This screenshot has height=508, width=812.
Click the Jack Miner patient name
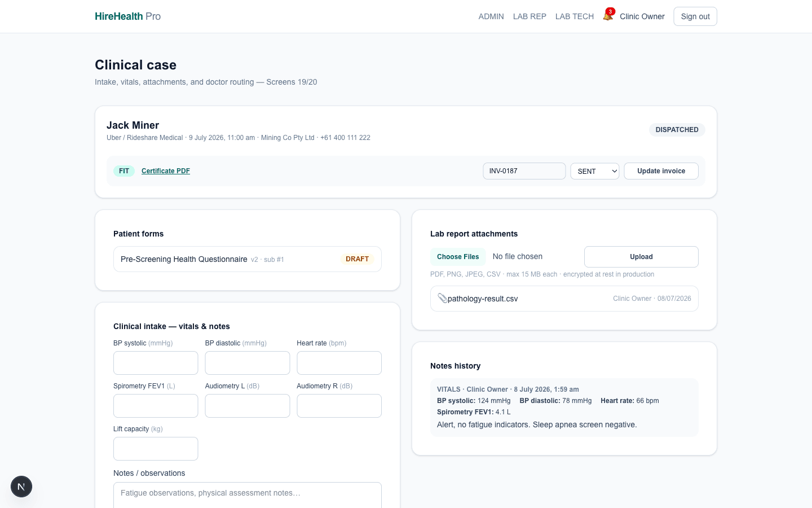[x=133, y=125]
